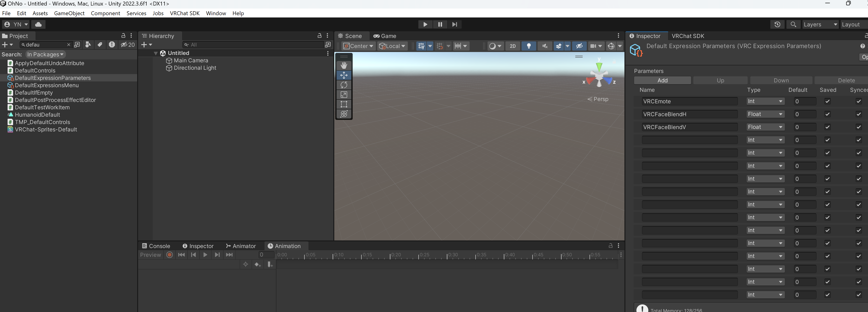The width and height of the screenshot is (868, 312).
Task: Open Type dropdown for VRCFaceBlendH
Action: [x=765, y=114]
